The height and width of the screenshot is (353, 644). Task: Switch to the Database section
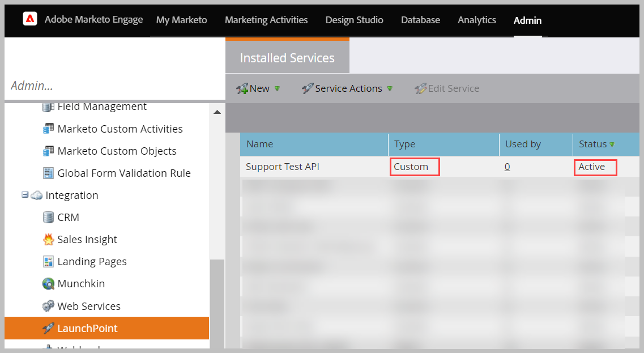pyautogui.click(x=421, y=20)
